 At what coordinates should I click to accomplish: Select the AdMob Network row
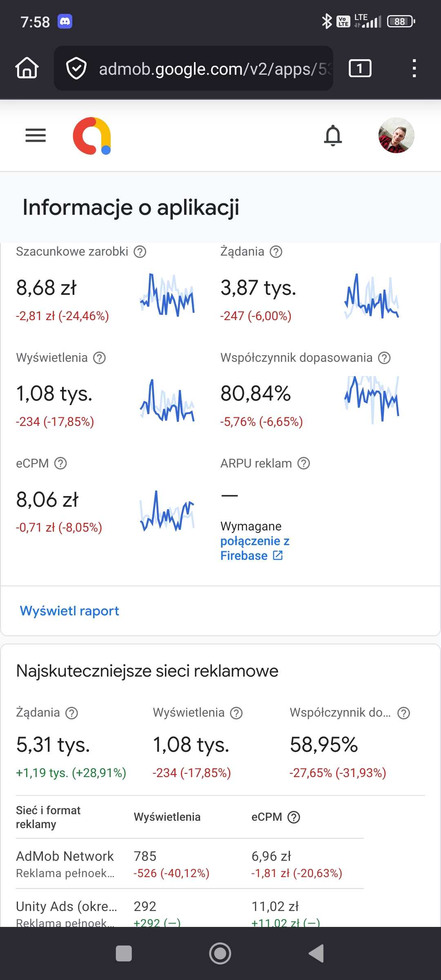[x=65, y=864]
